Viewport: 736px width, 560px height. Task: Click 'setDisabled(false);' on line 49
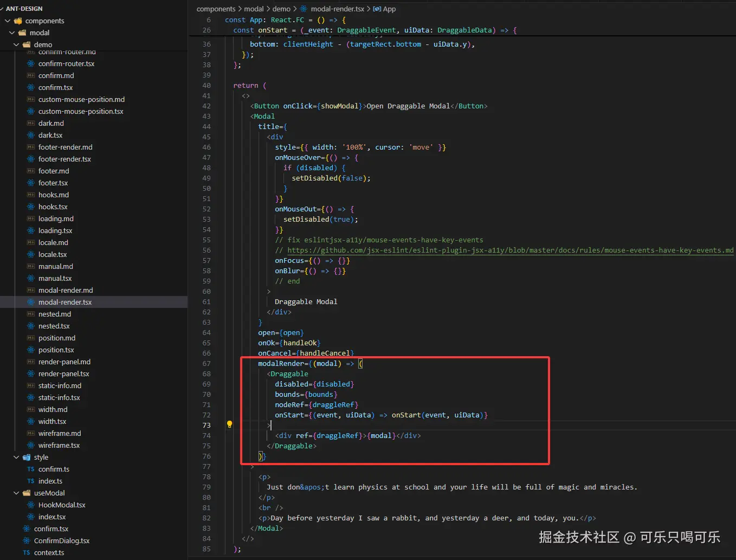click(x=331, y=178)
